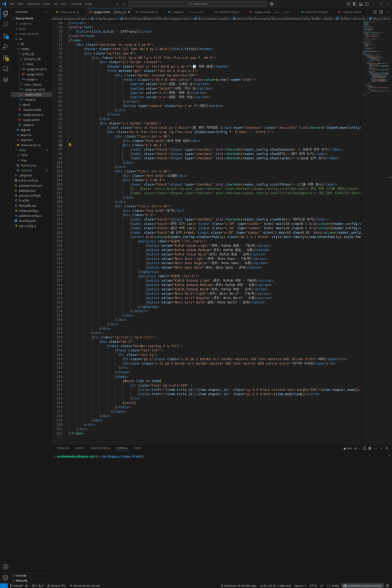This screenshot has width=392, height=588.
Task: Open the Manage gear menu
Action: pyautogui.click(x=5, y=578)
